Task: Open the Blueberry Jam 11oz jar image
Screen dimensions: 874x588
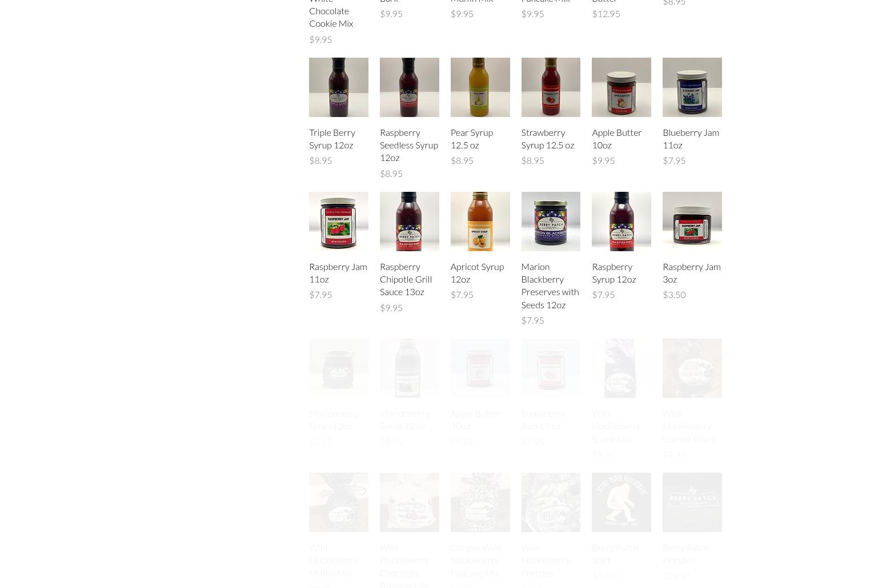Action: click(x=692, y=87)
